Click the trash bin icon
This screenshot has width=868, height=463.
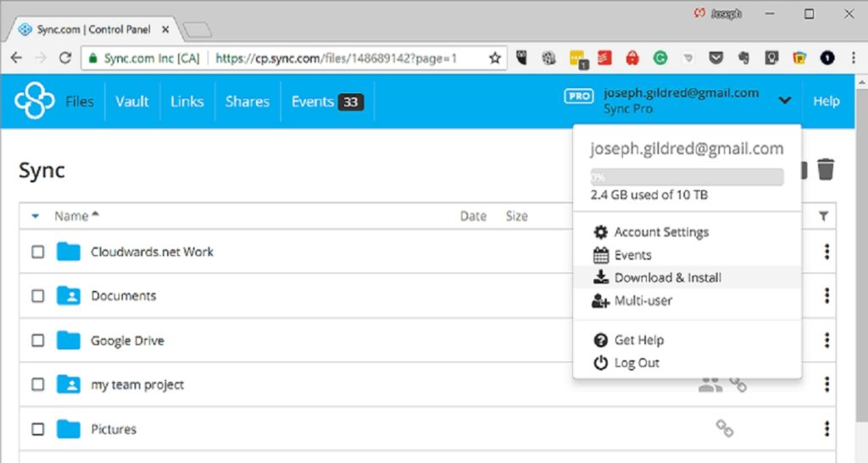[x=826, y=170]
